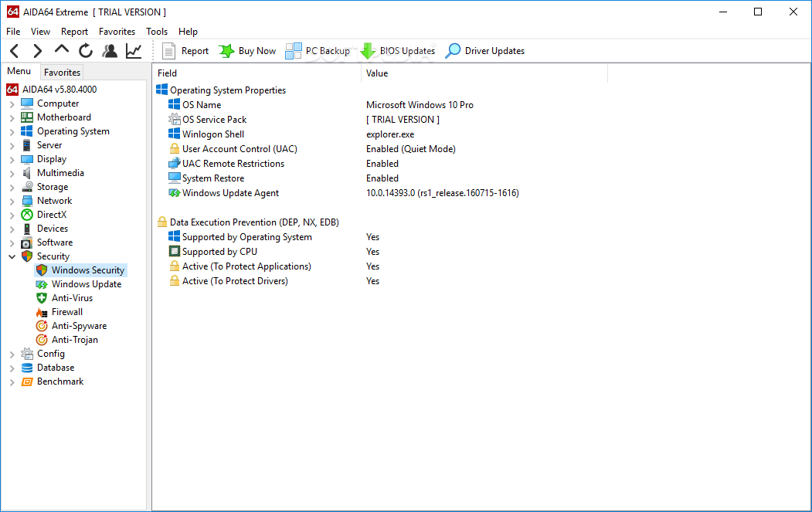Expand the Benchmark tree node
This screenshot has height=512, width=812.
(x=12, y=382)
